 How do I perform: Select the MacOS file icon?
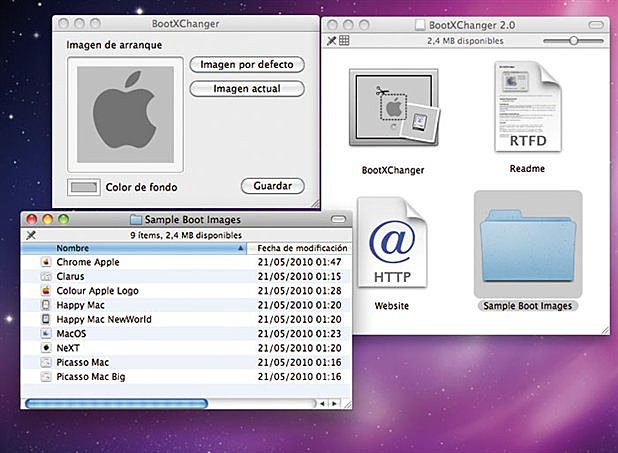coord(46,334)
